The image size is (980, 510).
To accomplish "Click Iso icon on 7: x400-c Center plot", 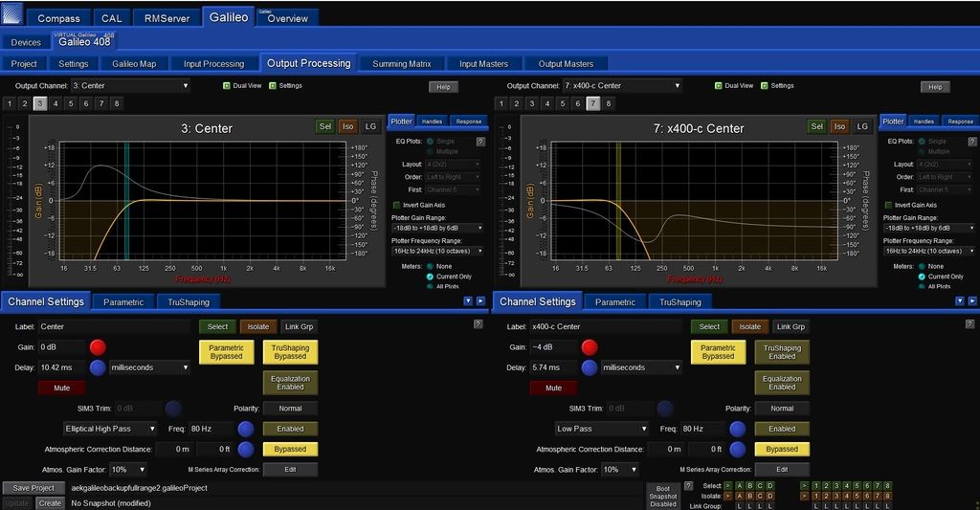I will tap(839, 126).
